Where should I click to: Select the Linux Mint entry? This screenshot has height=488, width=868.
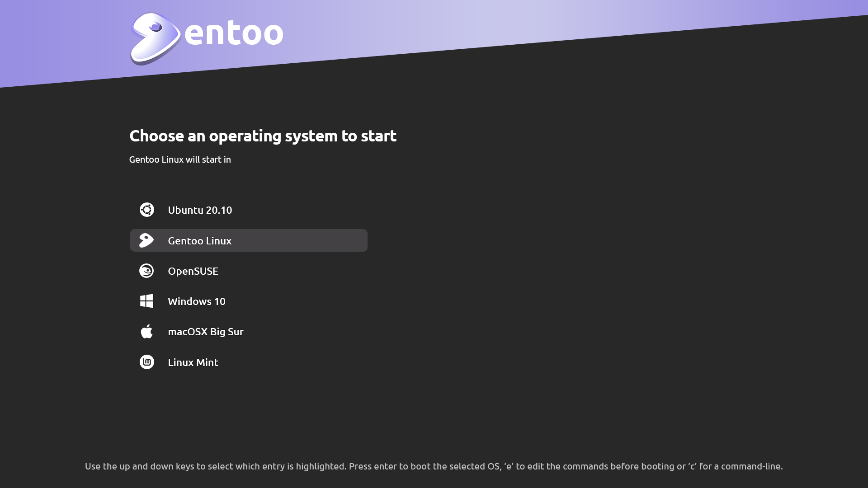249,362
